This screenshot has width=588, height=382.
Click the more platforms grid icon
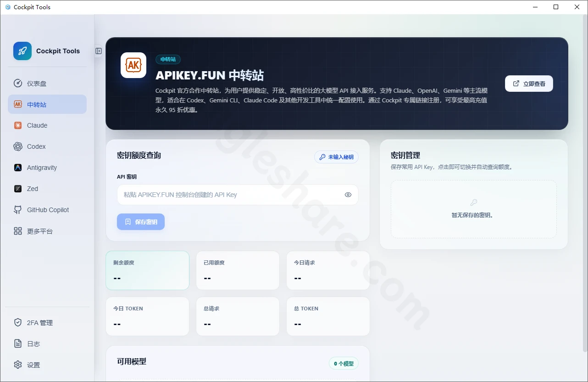pos(18,231)
